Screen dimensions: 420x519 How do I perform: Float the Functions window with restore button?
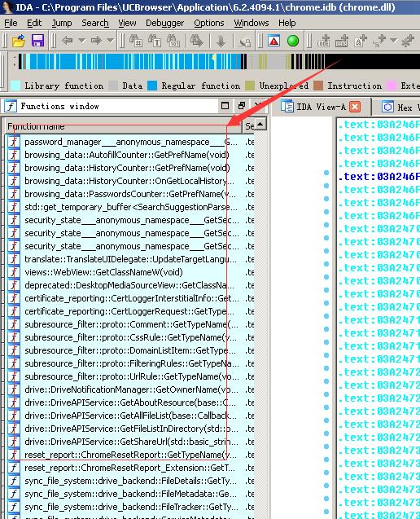click(242, 106)
